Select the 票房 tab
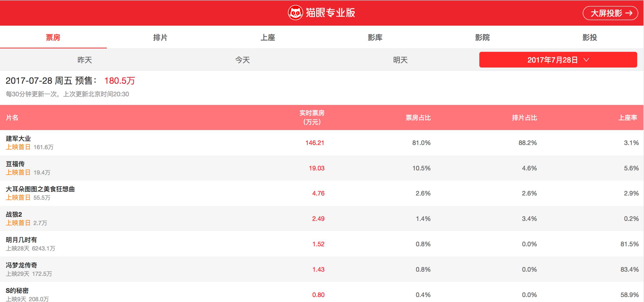 [x=53, y=37]
